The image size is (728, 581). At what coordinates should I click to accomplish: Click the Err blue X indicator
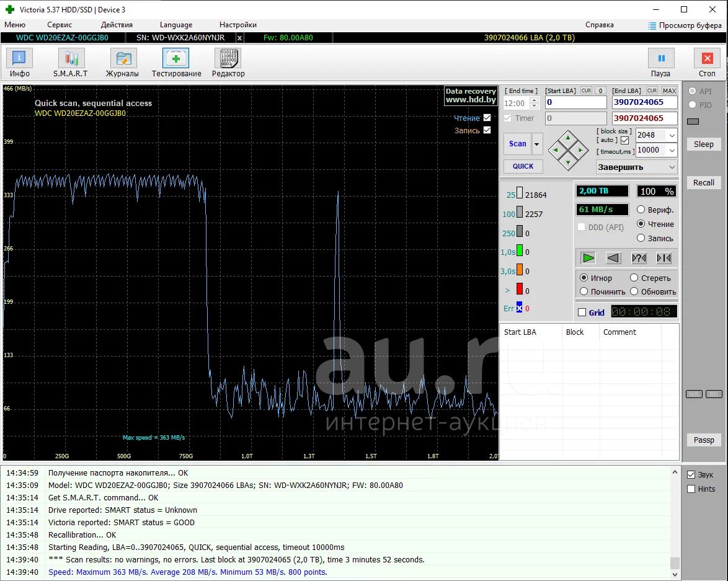[519, 308]
